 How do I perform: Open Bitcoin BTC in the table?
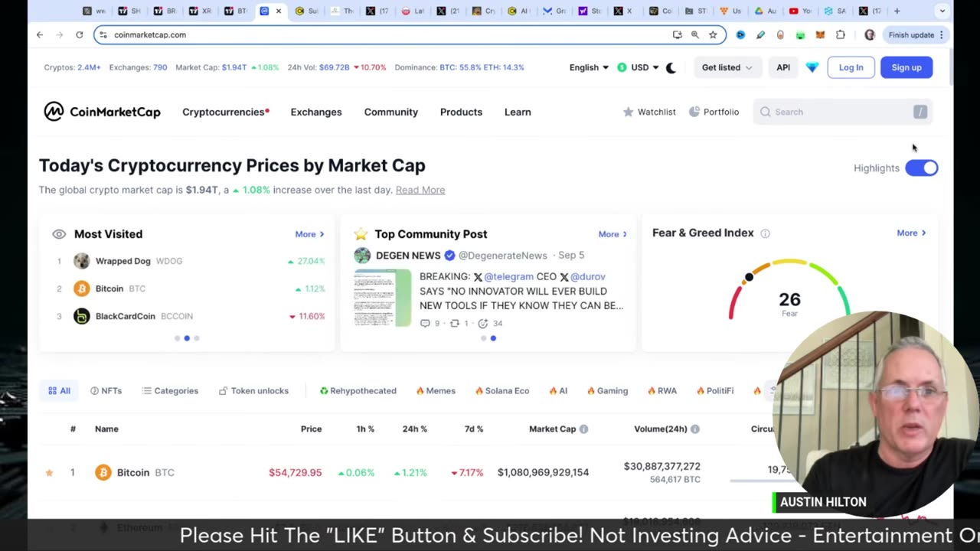(145, 473)
